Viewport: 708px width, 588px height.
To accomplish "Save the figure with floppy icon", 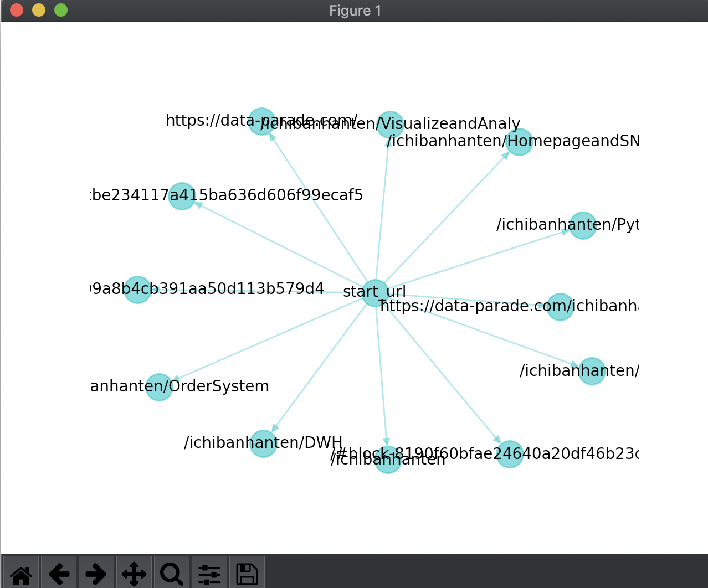I will tap(247, 572).
